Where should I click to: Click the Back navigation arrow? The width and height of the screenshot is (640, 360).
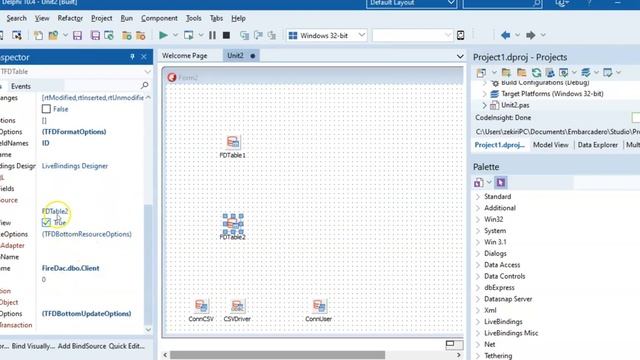(x=505, y=36)
